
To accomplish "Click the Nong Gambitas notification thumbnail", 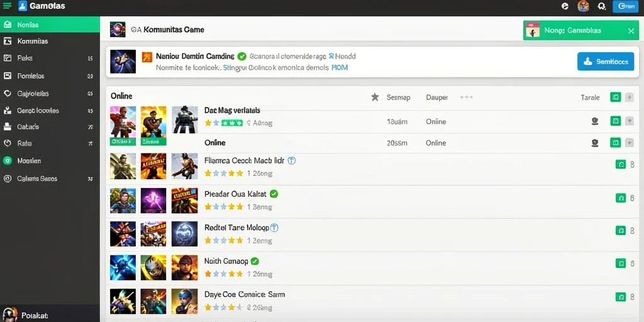I will coord(533,30).
